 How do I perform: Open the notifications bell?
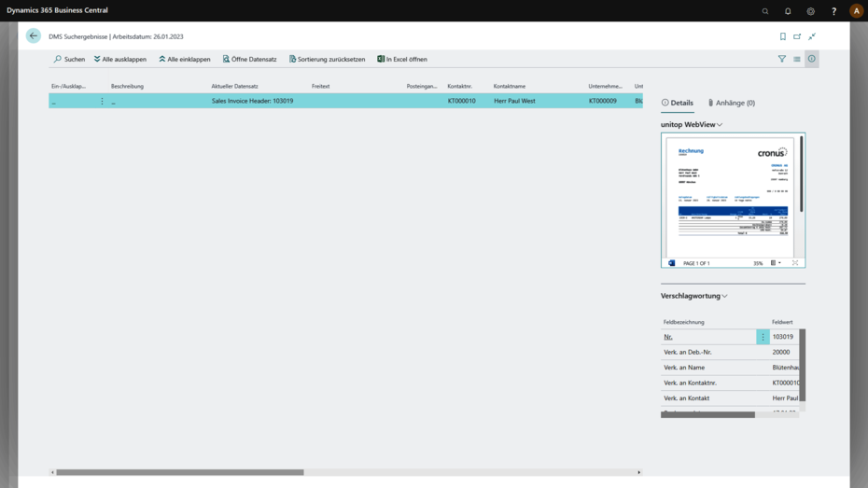coord(788,11)
